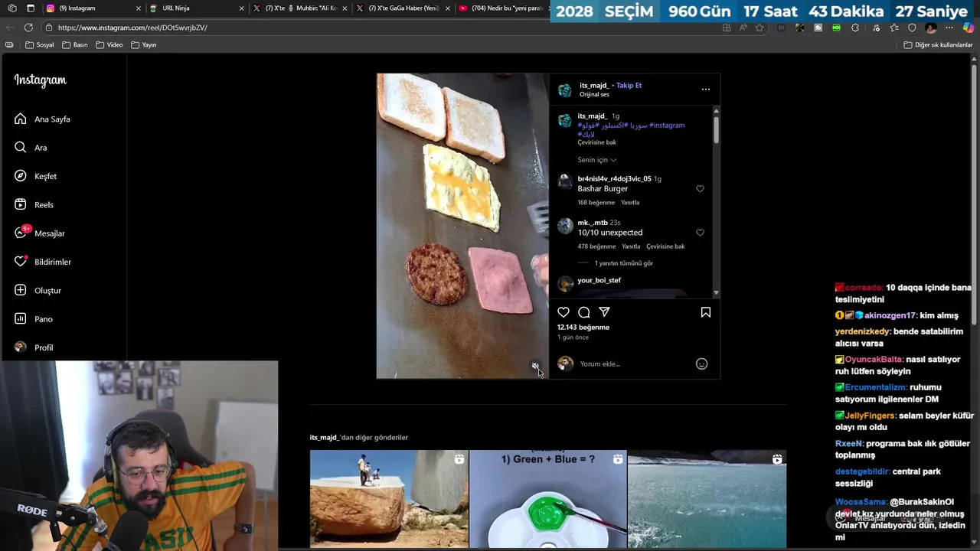Image resolution: width=980 pixels, height=551 pixels.
Task: Like the Bashar Burger comment
Action: (700, 189)
